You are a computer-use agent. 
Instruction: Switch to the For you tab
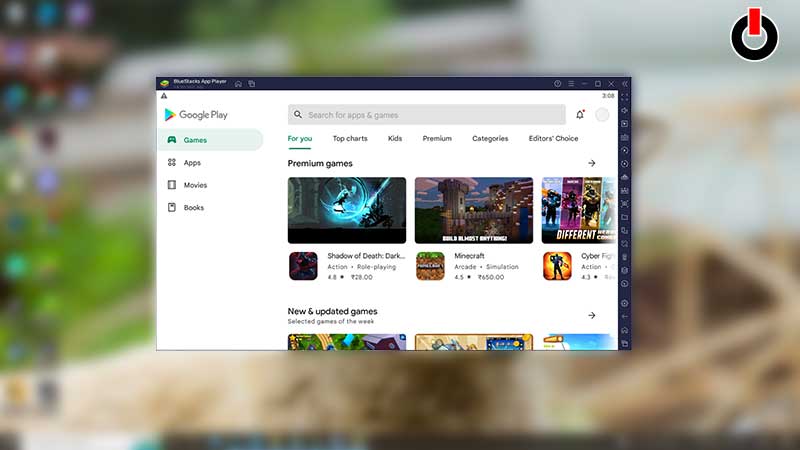point(300,139)
